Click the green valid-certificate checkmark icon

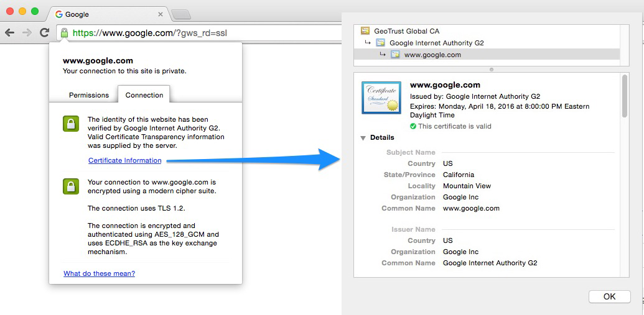pos(413,126)
